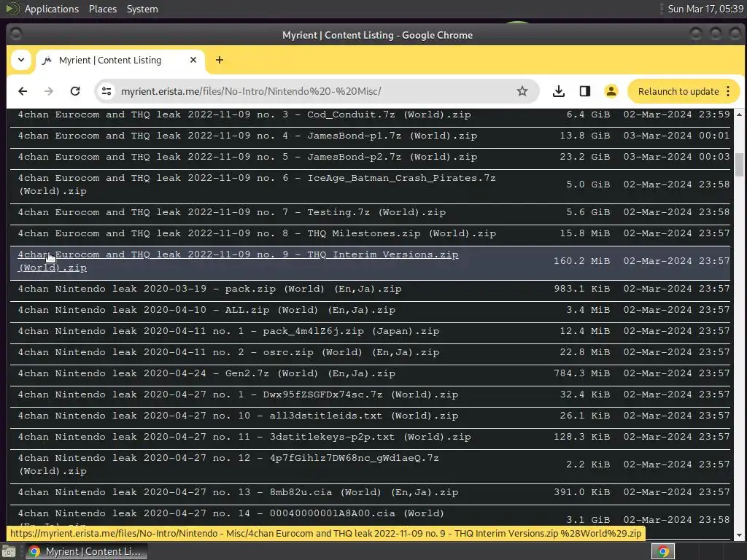Download 4p7fGihlz7DW68nc_gWdlaeQ.7z file
The height and width of the screenshot is (560, 747).
(x=228, y=464)
